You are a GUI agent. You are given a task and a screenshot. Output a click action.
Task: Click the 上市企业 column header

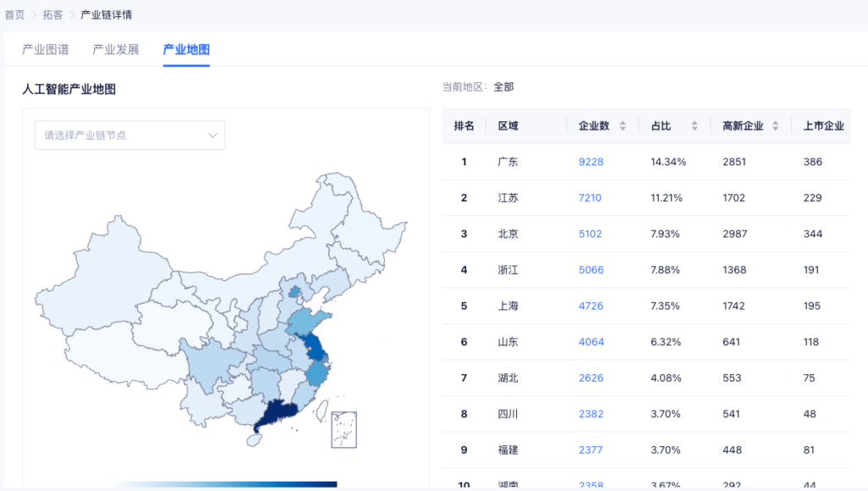coord(823,126)
